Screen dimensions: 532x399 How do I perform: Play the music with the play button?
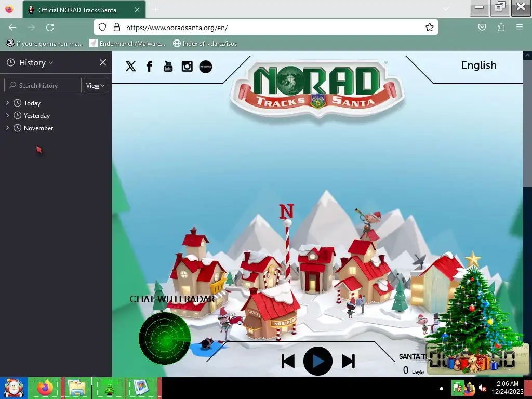click(x=317, y=361)
